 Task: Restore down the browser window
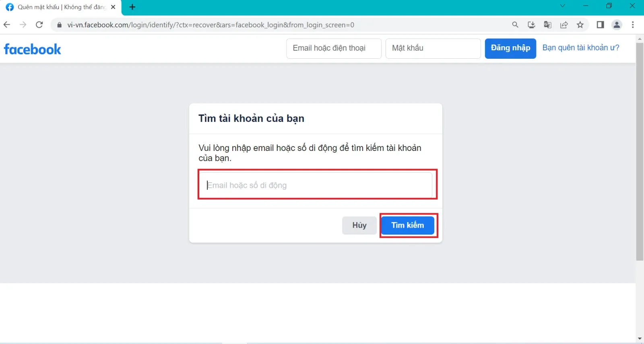click(x=609, y=6)
